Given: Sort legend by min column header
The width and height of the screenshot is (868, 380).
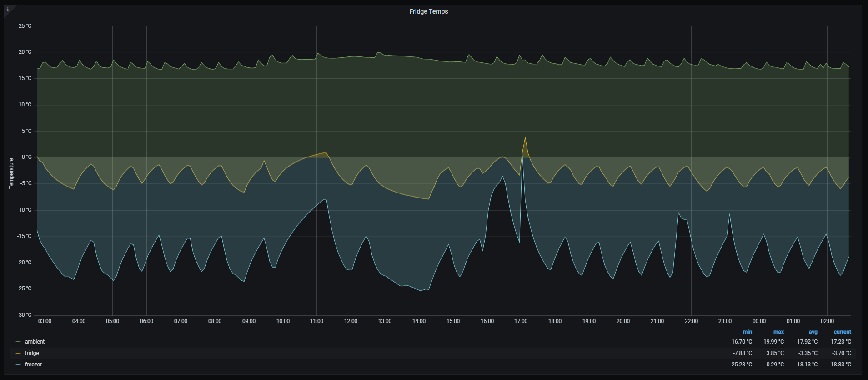Looking at the screenshot, I should [747, 332].
